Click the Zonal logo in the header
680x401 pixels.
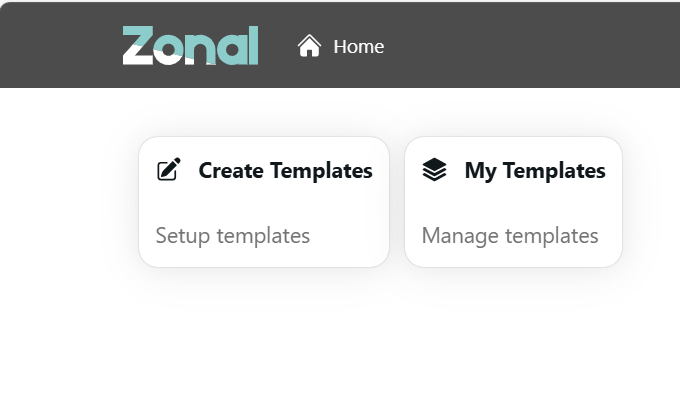pyautogui.click(x=190, y=46)
